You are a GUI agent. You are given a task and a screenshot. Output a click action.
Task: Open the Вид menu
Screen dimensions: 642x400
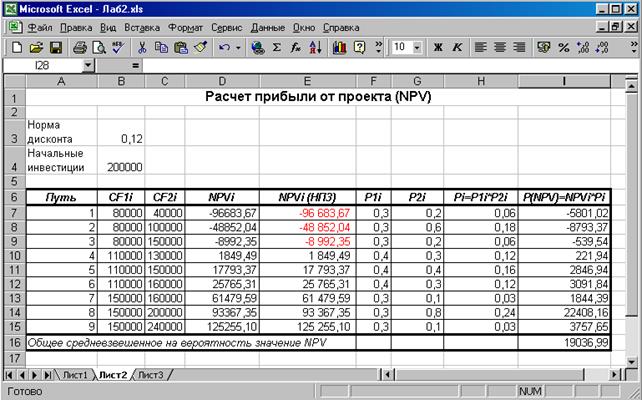click(108, 28)
